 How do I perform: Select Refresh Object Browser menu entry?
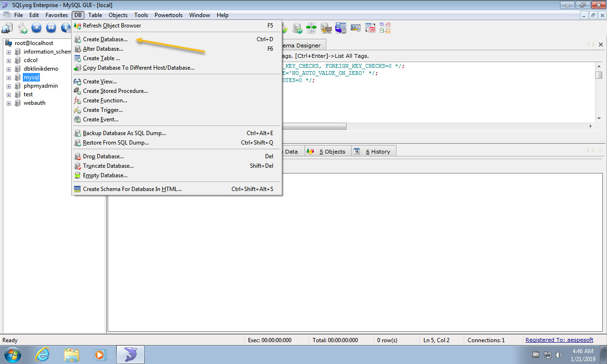[177, 26]
